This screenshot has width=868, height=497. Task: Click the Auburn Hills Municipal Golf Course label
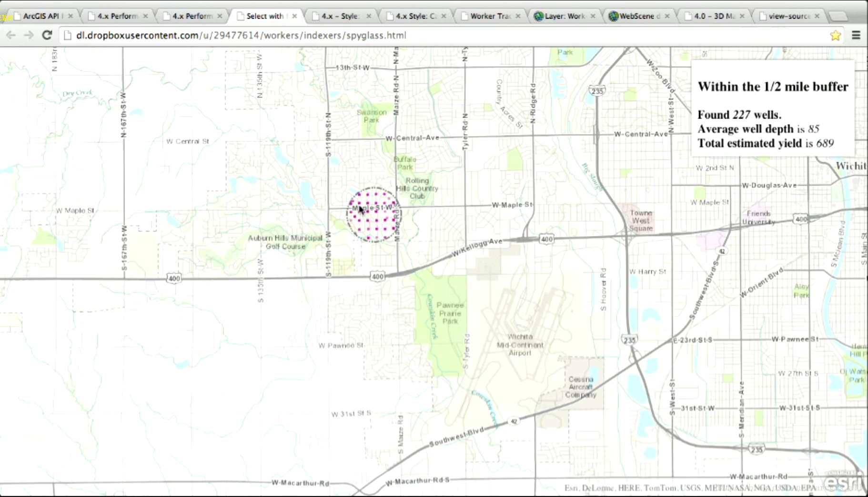285,242
